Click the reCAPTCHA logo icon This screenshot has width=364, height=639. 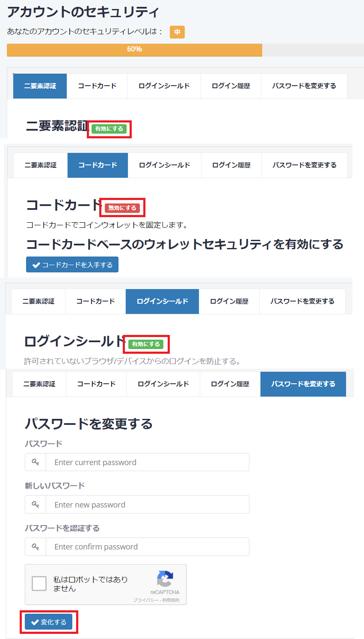(165, 579)
